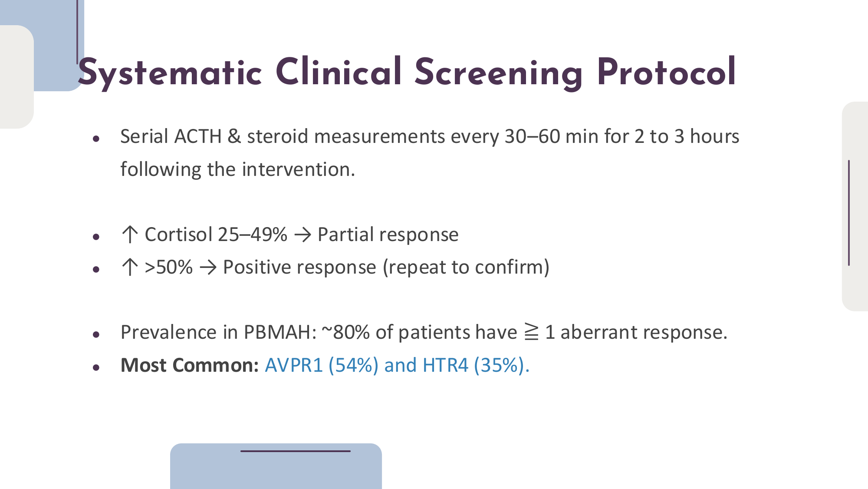Viewport: 868px width, 489px height.
Task: Click the bullet dot beside Prevalence in PBMAH
Action: (96, 334)
